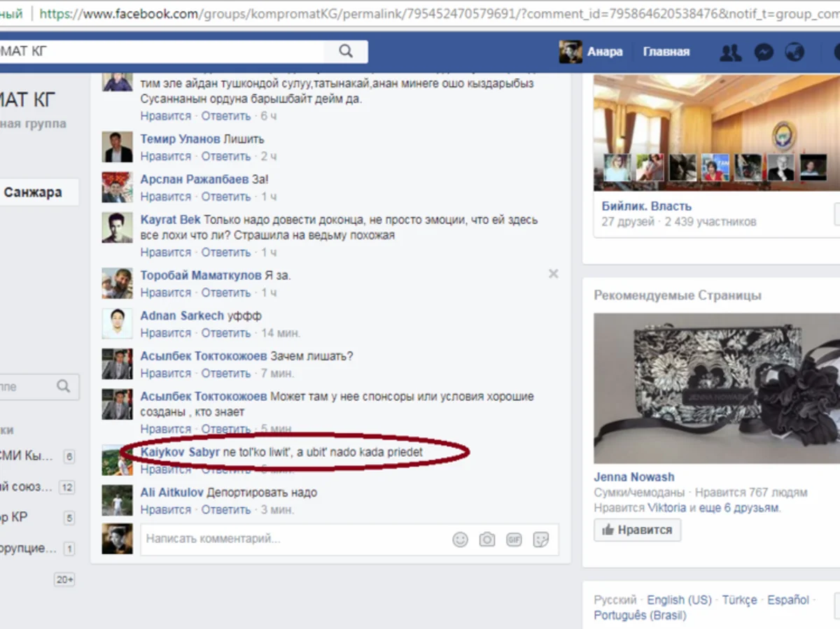Viewport: 840px width, 629px height.
Task: Like Торобай Маматкулов's comment
Action: (x=166, y=292)
